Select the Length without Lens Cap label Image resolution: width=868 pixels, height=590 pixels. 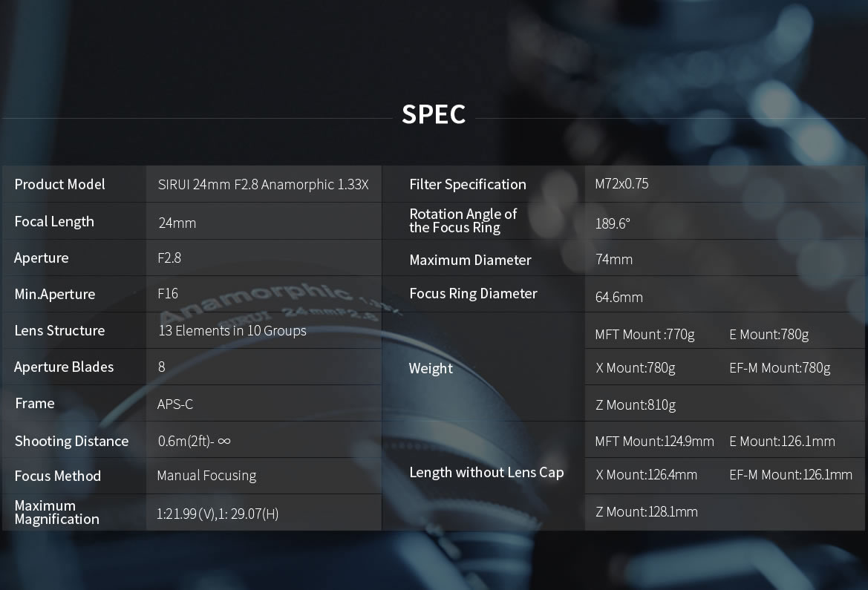tap(486, 472)
